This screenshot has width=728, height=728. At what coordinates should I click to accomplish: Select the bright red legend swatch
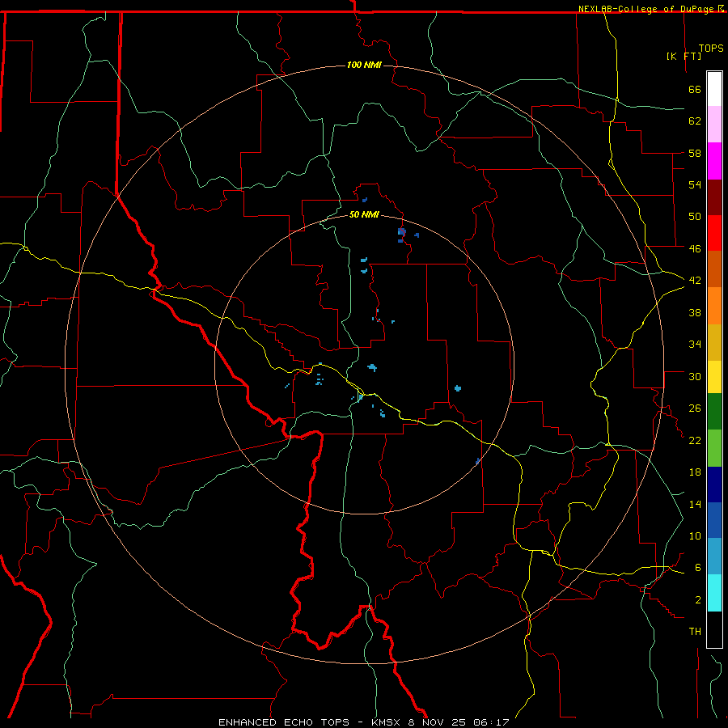[714, 233]
